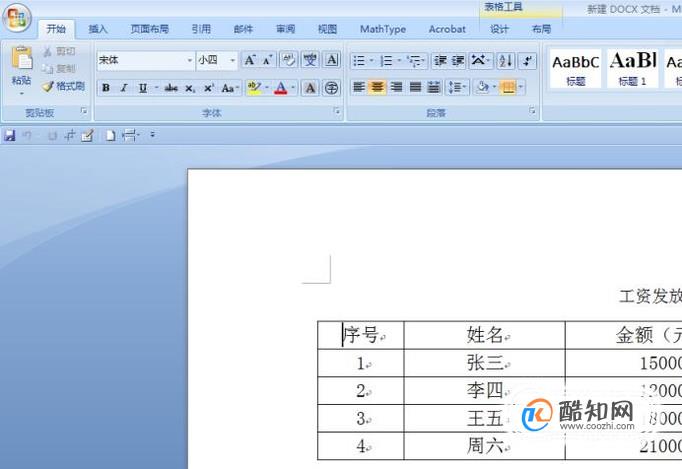Toggle align text left
This screenshot has height=469, width=682.
click(x=358, y=87)
